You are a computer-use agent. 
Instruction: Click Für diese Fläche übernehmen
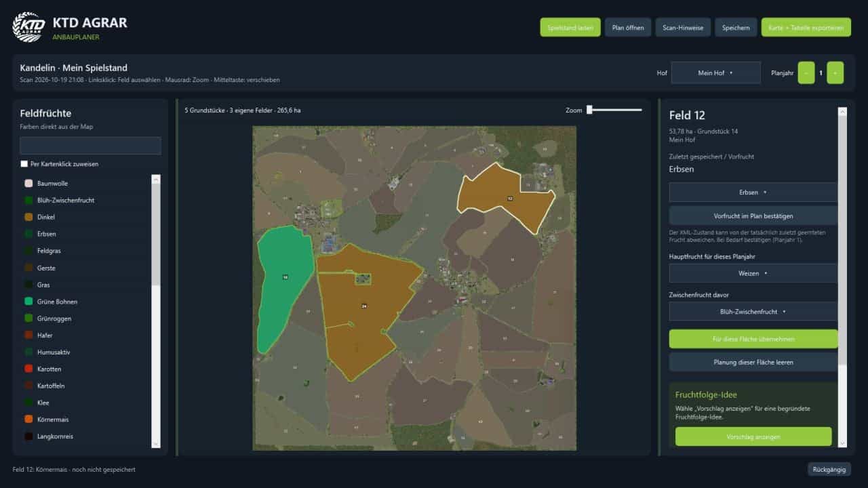coord(753,339)
